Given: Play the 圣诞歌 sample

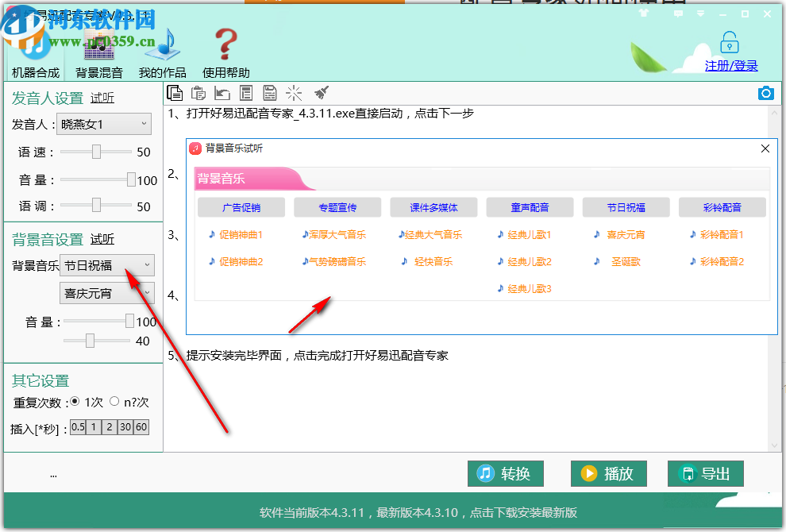Looking at the screenshot, I should tap(618, 262).
